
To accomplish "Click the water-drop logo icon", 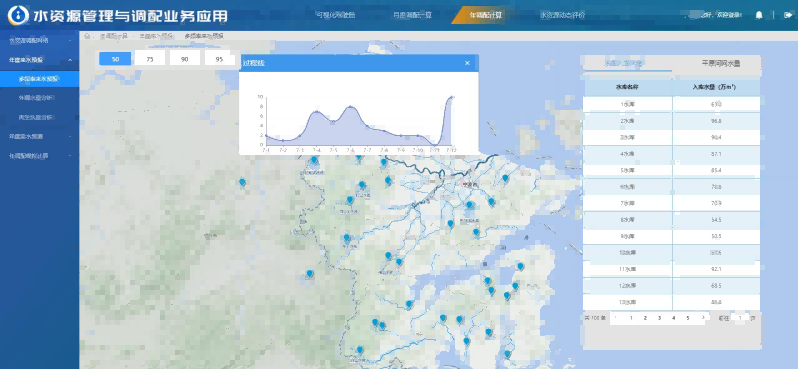I will coord(18,16).
